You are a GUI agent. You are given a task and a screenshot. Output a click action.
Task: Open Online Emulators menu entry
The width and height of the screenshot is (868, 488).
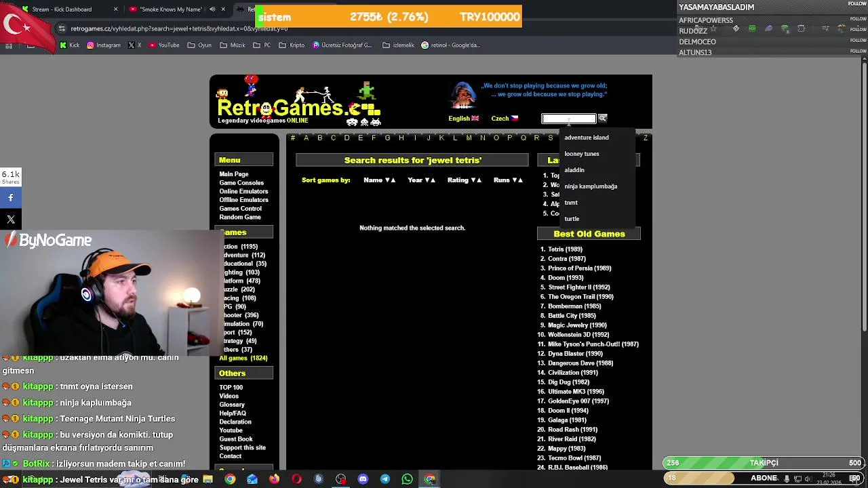coord(243,192)
